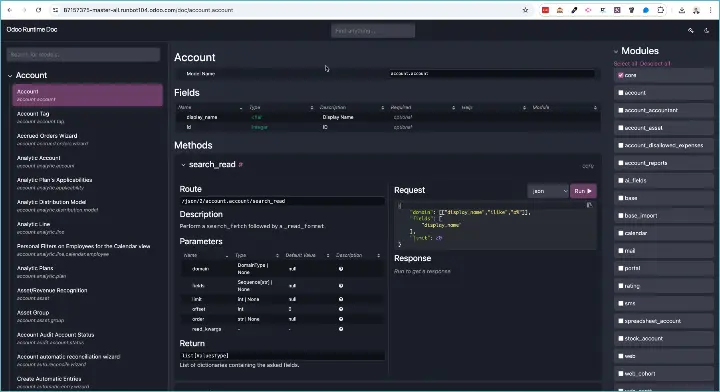This screenshot has height=392, width=720.
Task: Open the Accrued Orders Wizard model
Action: 87,139
